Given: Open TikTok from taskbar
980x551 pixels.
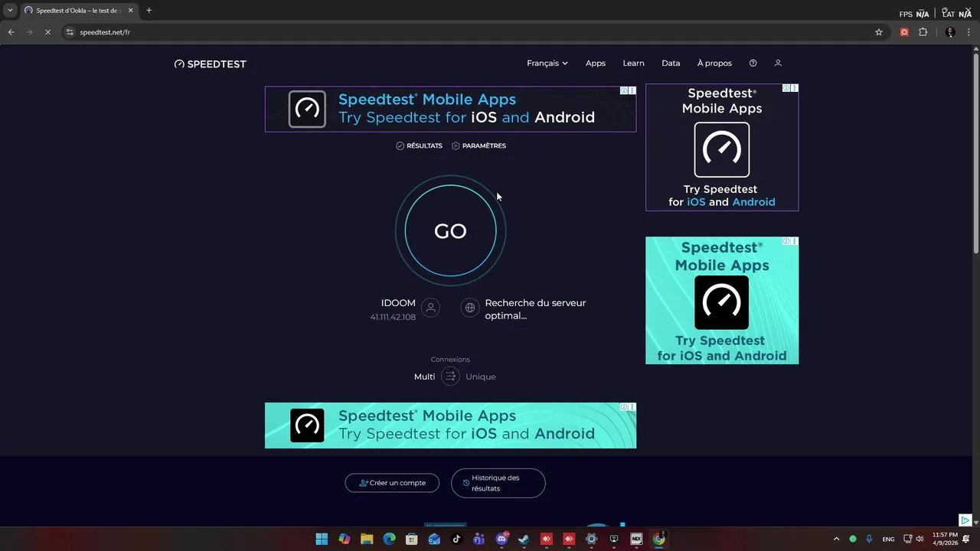Looking at the screenshot, I should coord(456,539).
